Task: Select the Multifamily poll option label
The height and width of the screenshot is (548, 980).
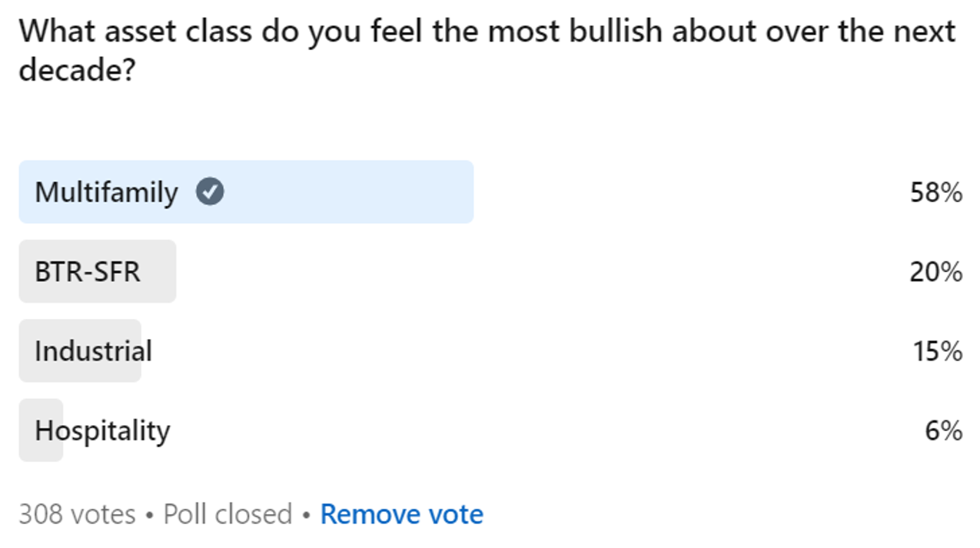Action: pyautogui.click(x=106, y=192)
